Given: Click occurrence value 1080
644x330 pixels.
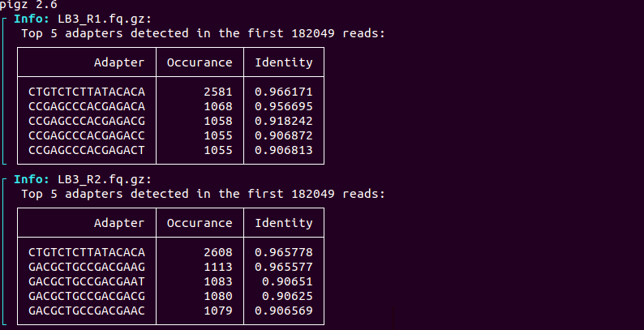Looking at the screenshot, I should (218, 296).
